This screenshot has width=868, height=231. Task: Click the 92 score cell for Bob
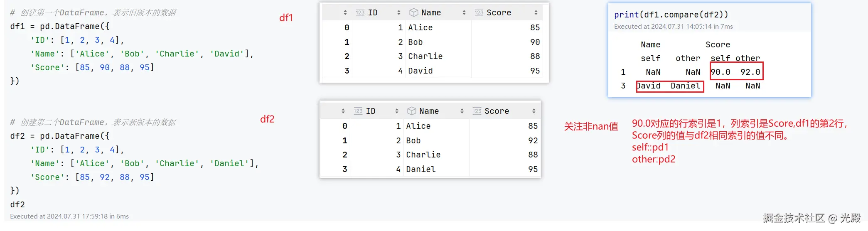tap(533, 141)
